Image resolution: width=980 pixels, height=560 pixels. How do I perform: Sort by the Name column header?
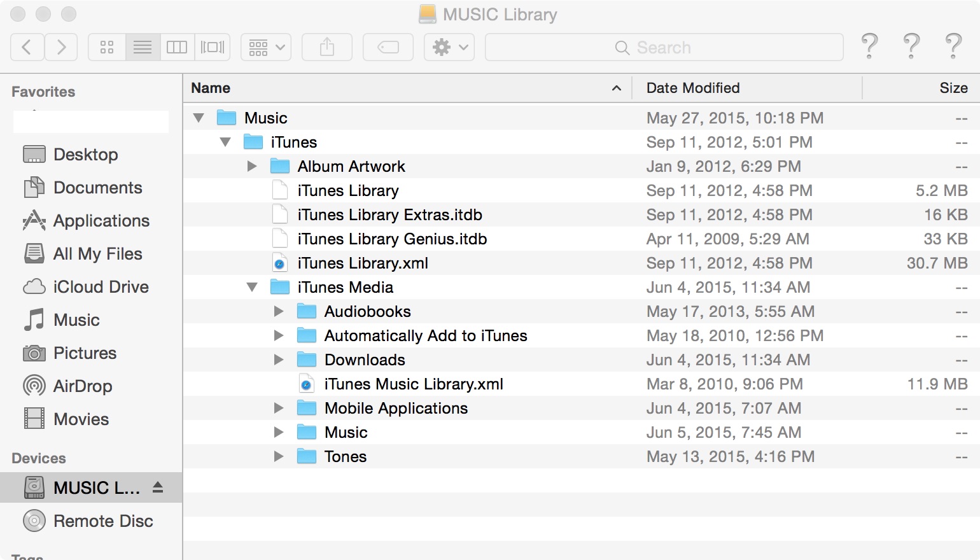407,88
